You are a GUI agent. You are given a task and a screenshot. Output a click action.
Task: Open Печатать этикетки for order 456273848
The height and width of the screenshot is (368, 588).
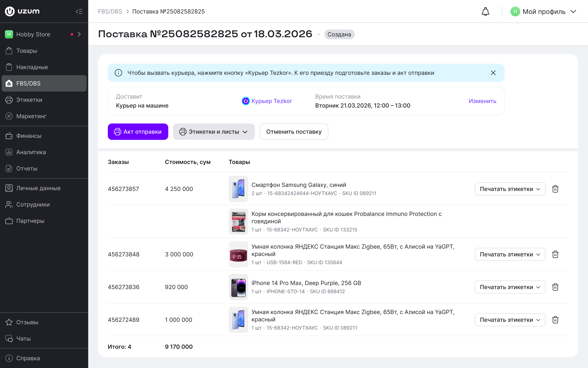(510, 254)
